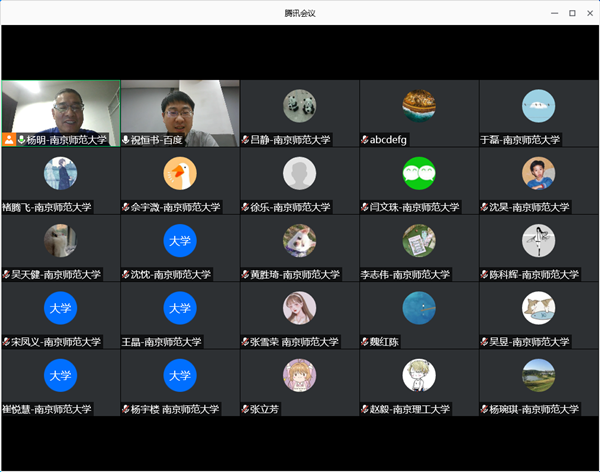Click the muted mic icon beside 沈忱-南京师范大学
The height and width of the screenshot is (472, 600).
(126, 275)
